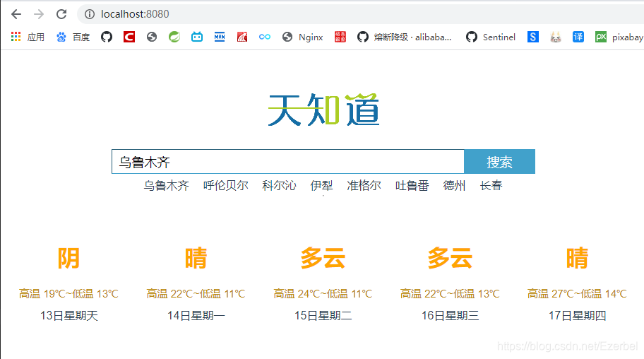The width and height of the screenshot is (644, 359).
Task: Click the date 15日星期二
Action: tap(323, 315)
